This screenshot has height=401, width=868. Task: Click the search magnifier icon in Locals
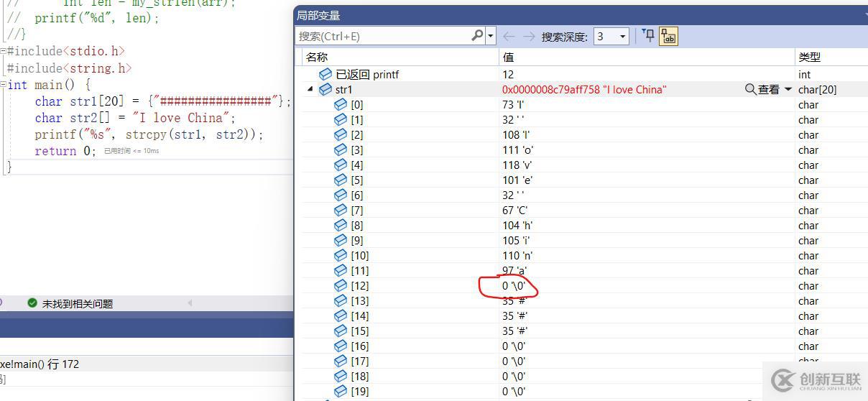pos(477,36)
